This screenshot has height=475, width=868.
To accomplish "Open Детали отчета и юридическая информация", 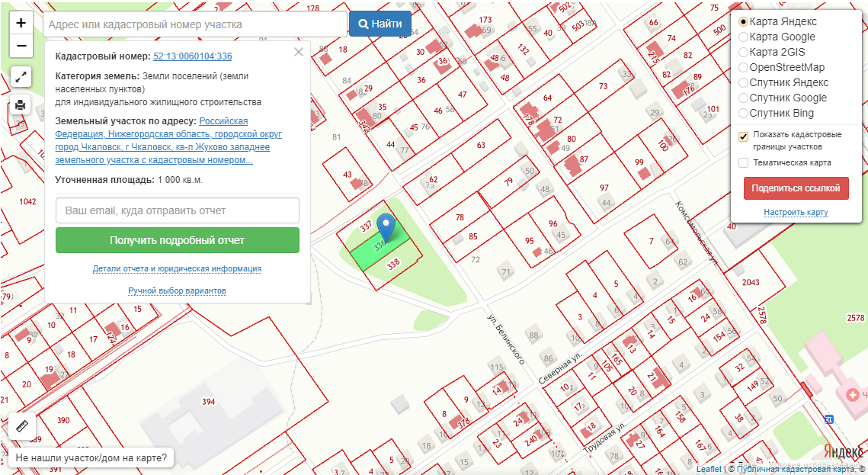I will (177, 268).
